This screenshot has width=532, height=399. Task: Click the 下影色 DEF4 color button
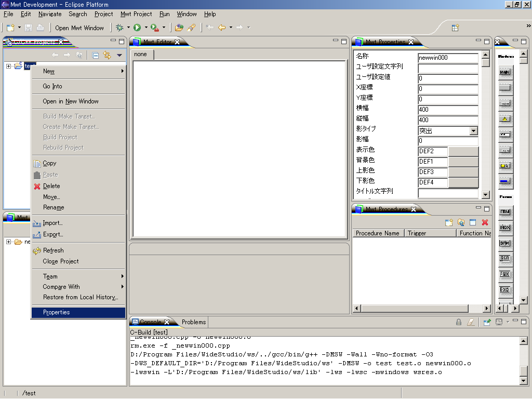point(463,182)
